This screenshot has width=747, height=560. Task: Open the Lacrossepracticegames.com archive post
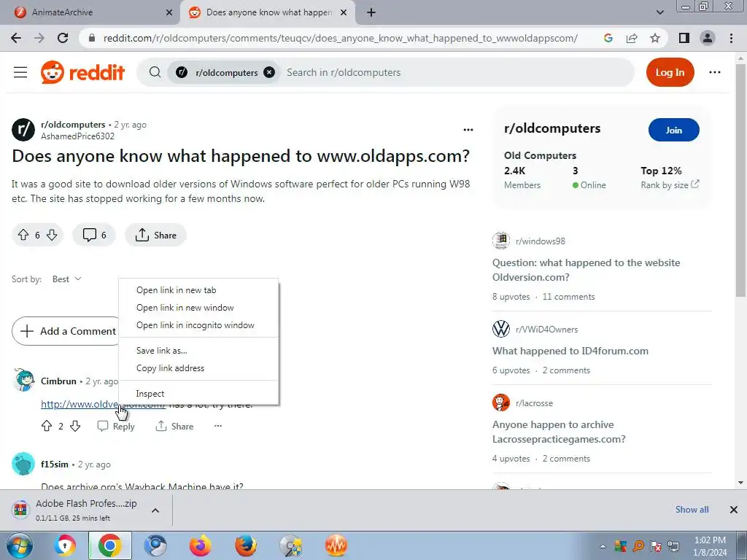(559, 432)
